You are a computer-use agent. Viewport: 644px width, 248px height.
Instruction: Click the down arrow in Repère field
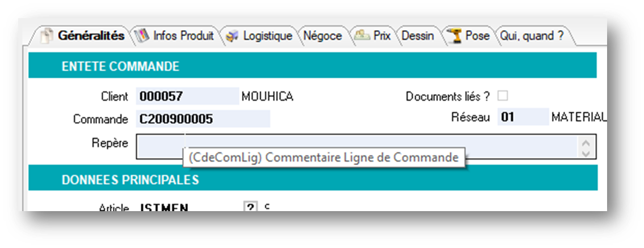tap(587, 152)
